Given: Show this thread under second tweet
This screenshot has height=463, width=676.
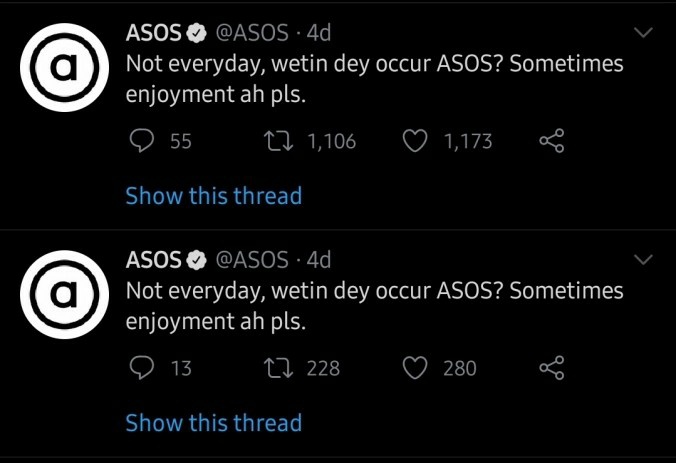Looking at the screenshot, I should [213, 423].
